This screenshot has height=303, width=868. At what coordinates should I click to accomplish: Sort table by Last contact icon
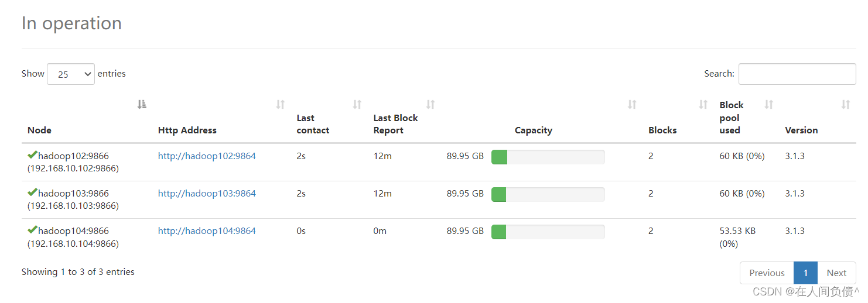[x=357, y=105]
